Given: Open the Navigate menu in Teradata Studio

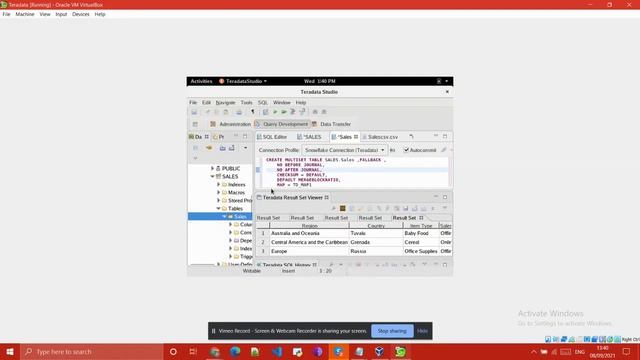Looking at the screenshot, I should coord(225,102).
